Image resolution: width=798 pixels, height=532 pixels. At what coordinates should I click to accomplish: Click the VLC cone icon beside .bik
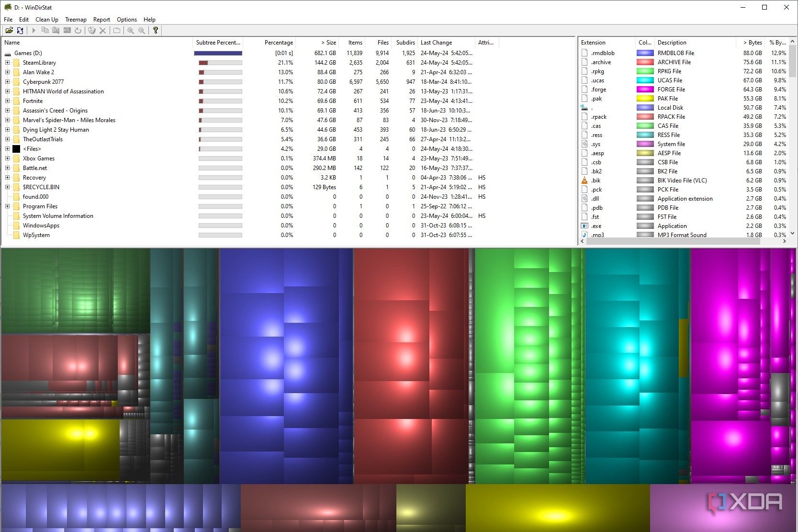(x=584, y=181)
